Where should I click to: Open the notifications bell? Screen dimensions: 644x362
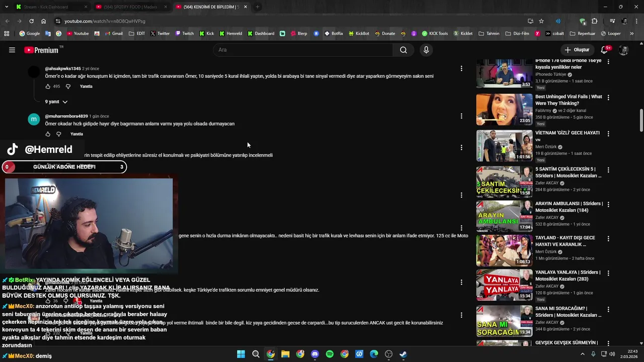[x=605, y=50]
